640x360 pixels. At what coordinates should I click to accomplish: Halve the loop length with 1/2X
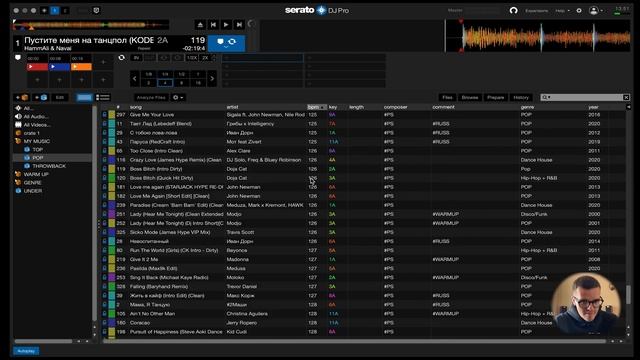click(x=192, y=58)
